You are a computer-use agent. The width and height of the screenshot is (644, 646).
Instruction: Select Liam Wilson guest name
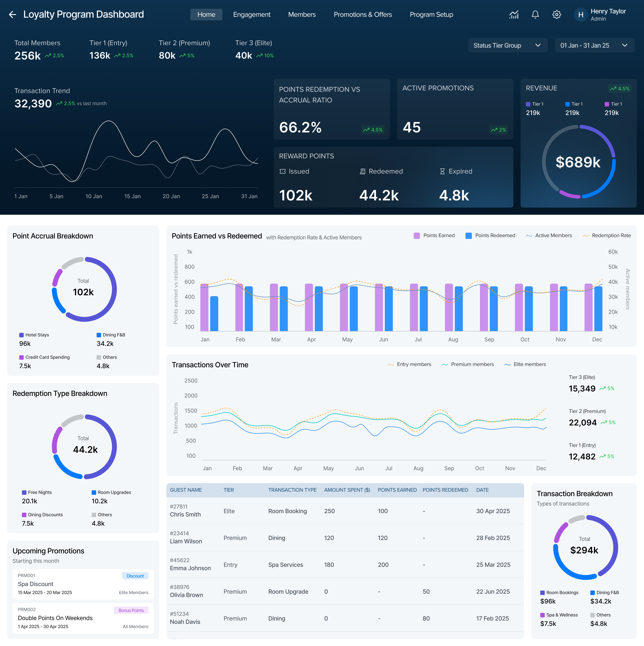click(x=186, y=541)
